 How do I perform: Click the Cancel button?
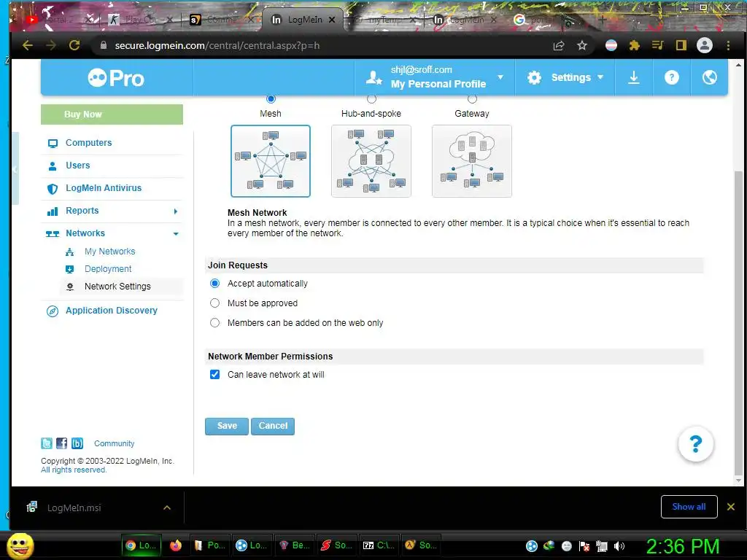273,426
